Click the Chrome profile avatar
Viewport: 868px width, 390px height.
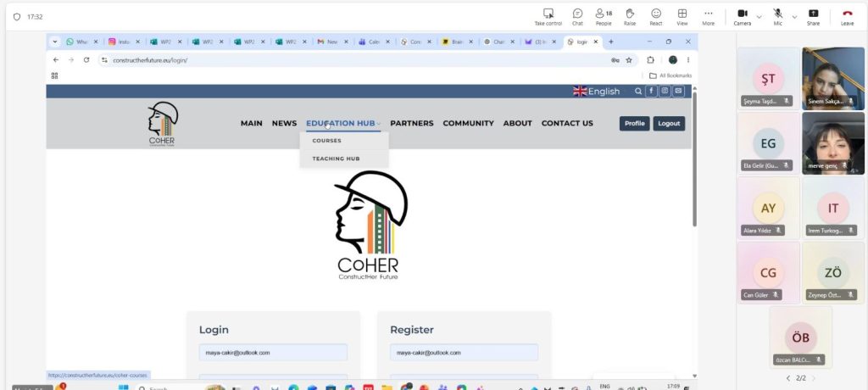(672, 60)
